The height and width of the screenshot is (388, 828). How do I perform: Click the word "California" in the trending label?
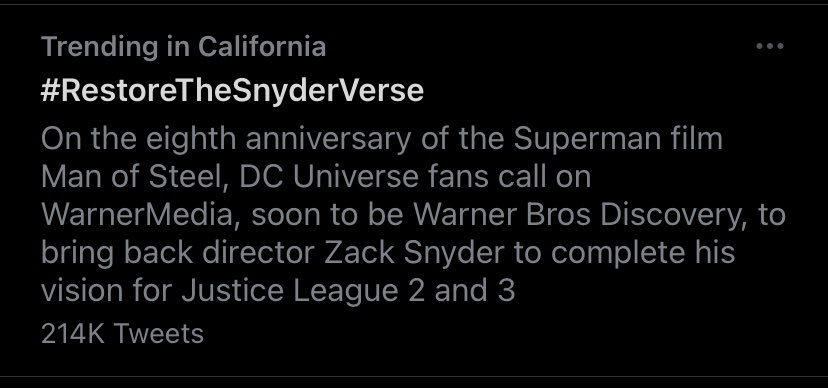pos(262,47)
